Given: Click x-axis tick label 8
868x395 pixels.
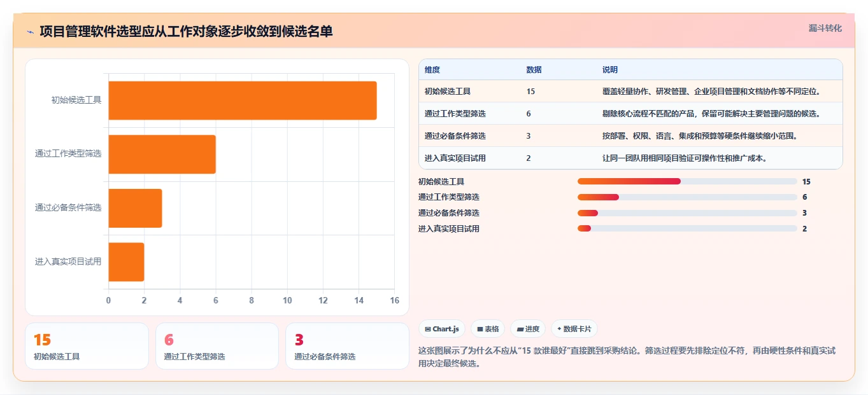Looking at the screenshot, I should pyautogui.click(x=252, y=300).
